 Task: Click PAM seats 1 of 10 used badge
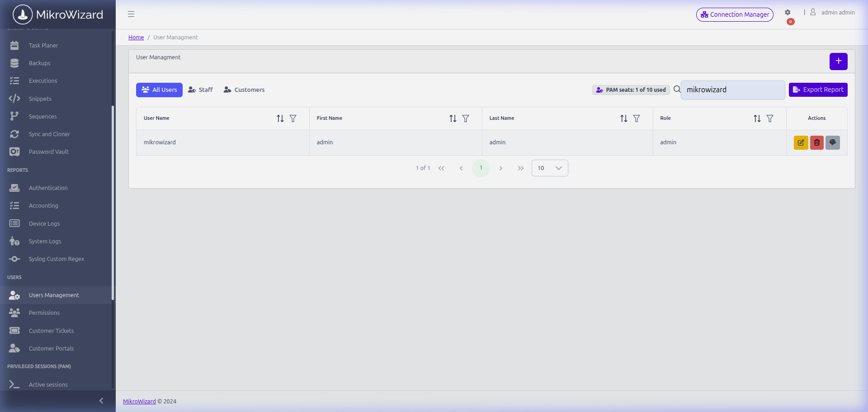631,90
